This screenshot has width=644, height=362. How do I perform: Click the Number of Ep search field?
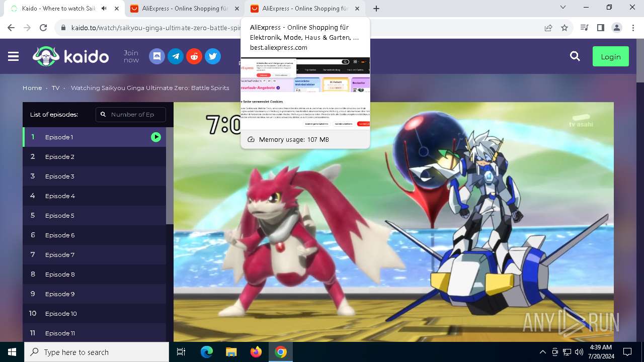click(x=131, y=115)
